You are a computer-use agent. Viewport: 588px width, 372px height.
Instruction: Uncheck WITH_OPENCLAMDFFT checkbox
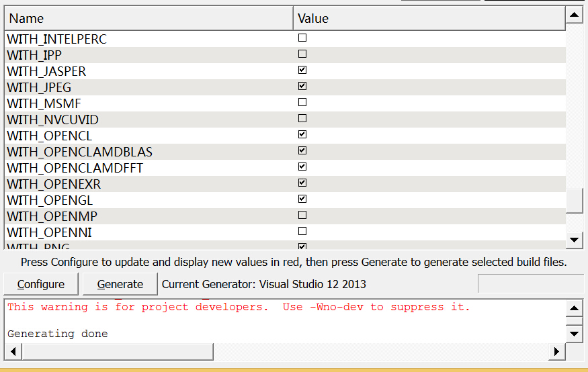tap(302, 167)
